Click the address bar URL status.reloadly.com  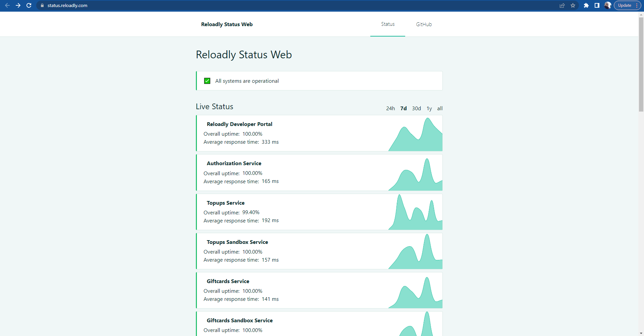(x=67, y=5)
